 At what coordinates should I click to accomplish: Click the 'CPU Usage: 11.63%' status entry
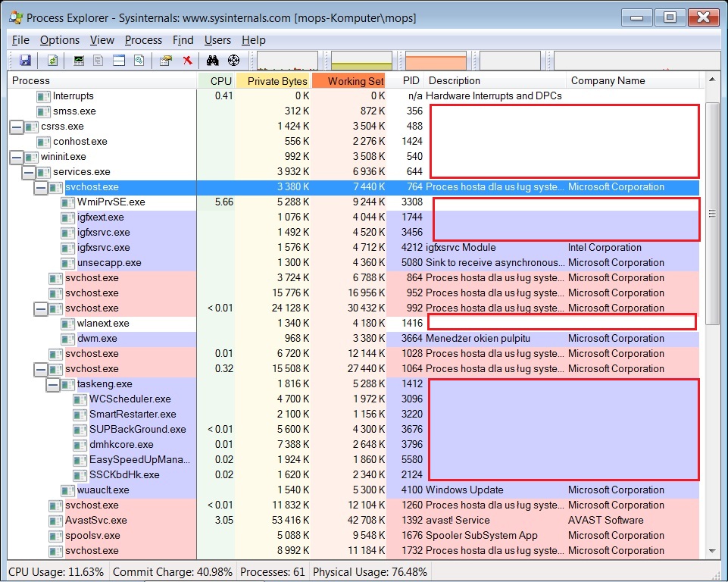56,572
